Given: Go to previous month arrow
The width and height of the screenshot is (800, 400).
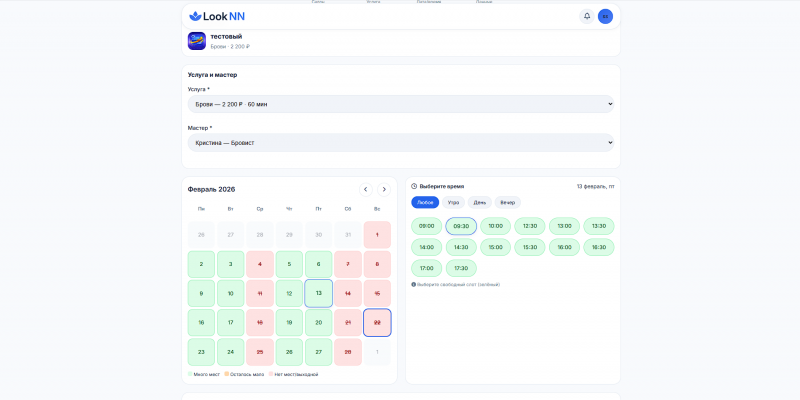Looking at the screenshot, I should (366, 189).
